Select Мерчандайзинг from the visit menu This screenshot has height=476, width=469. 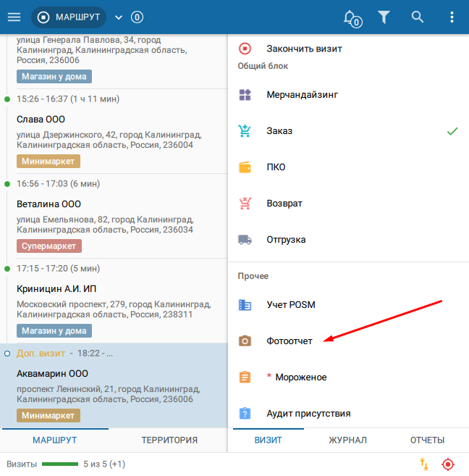[x=302, y=94]
